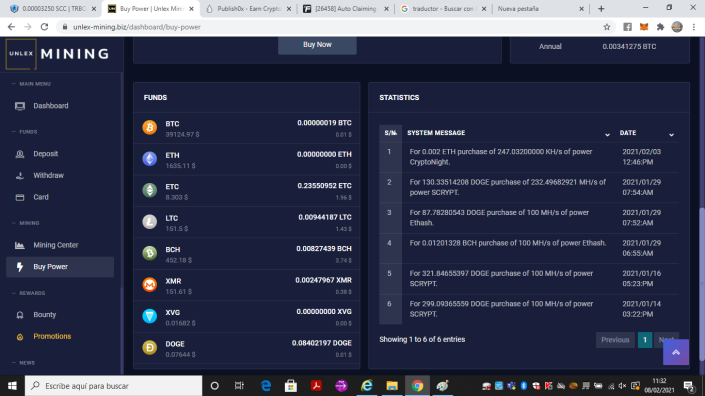The image size is (705, 396).
Task: Open the Windows Start menu
Action: 12,386
